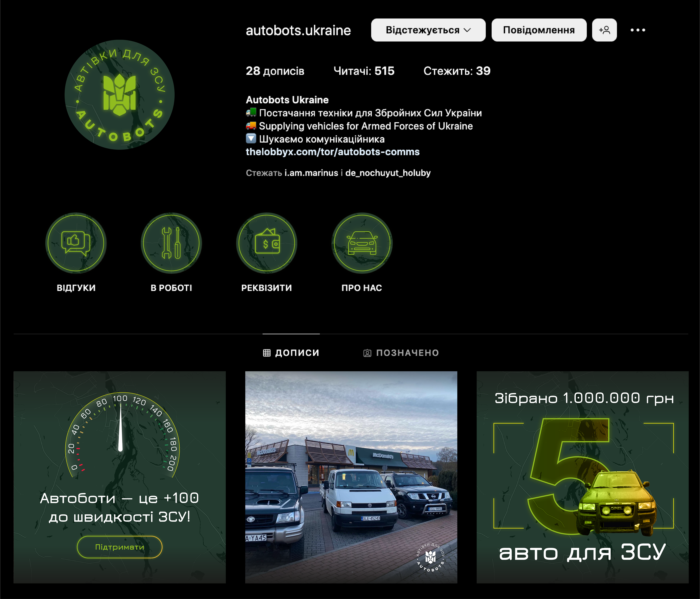Open thelobbyx.com/tor/autobots-comms link

pos(332,152)
